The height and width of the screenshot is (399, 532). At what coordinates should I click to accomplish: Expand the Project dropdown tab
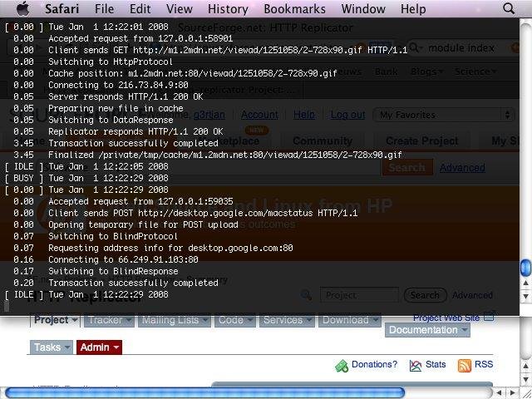pos(56,320)
